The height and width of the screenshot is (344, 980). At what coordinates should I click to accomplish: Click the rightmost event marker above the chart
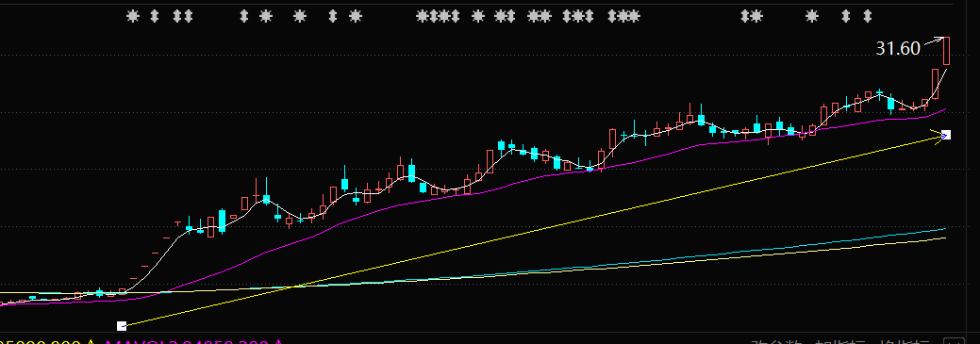pyautogui.click(x=867, y=16)
